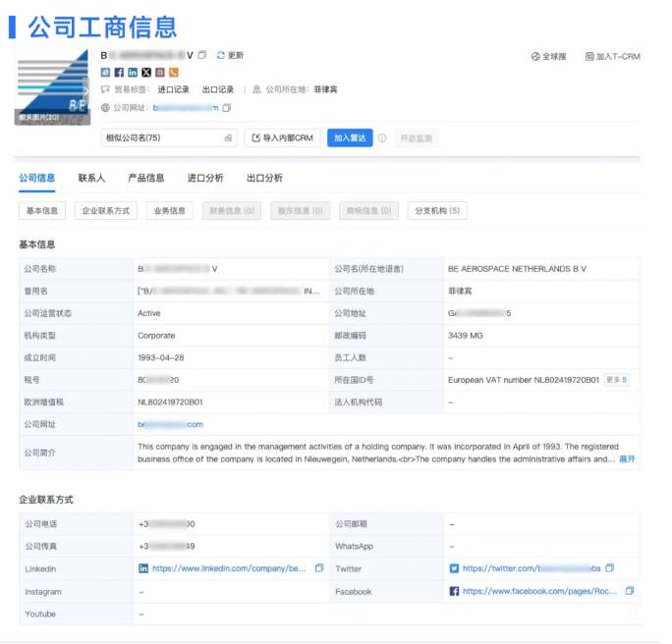This screenshot has width=672, height=644.
Task: Copy the company website URL in header
Action: 227,107
